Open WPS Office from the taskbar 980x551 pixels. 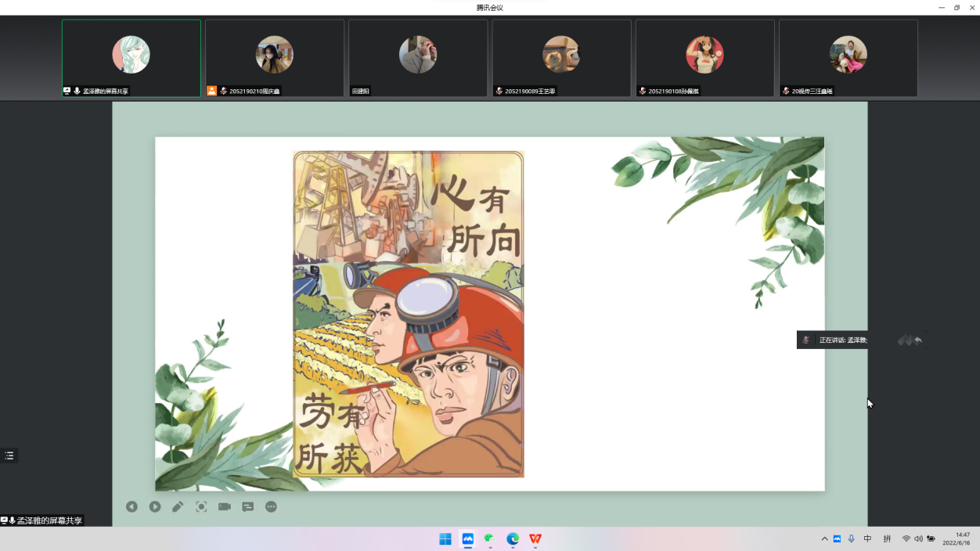coord(535,538)
